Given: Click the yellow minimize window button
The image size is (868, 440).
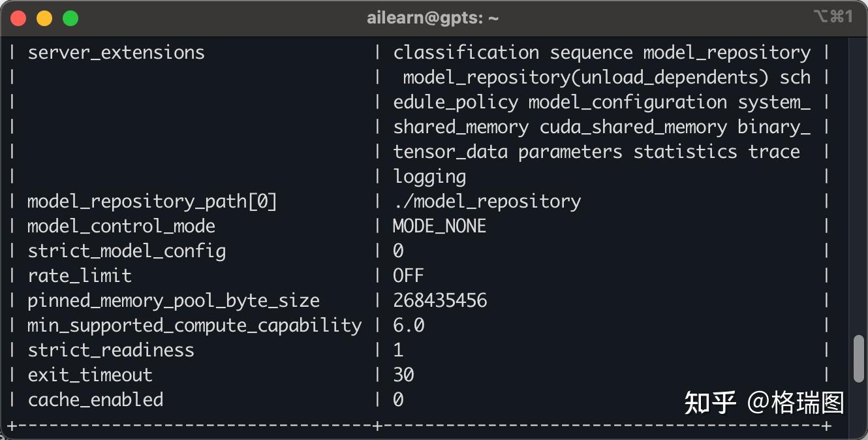Looking at the screenshot, I should click(44, 18).
